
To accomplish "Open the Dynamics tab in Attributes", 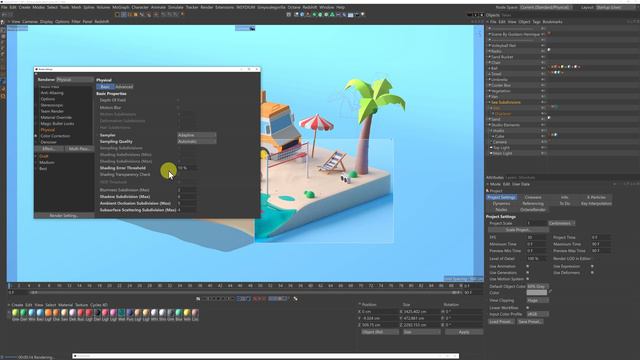I will [x=501, y=203].
